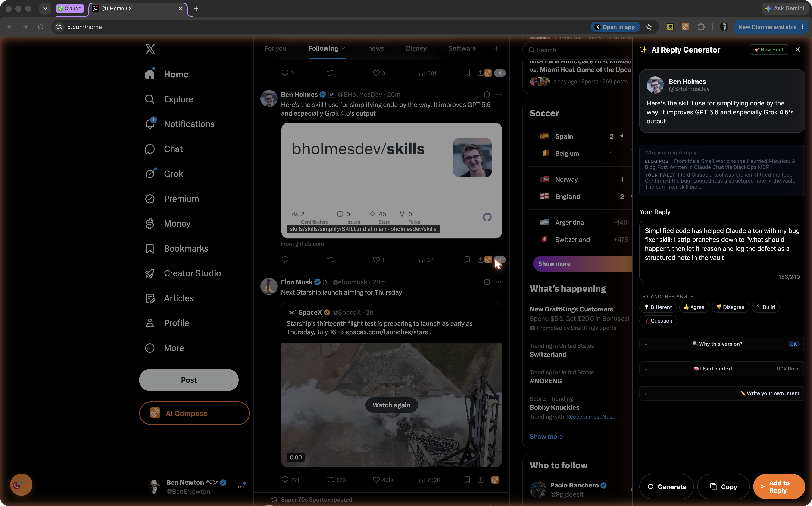
Task: Open the Chrome extensions puzzle icon
Action: pyautogui.click(x=701, y=27)
